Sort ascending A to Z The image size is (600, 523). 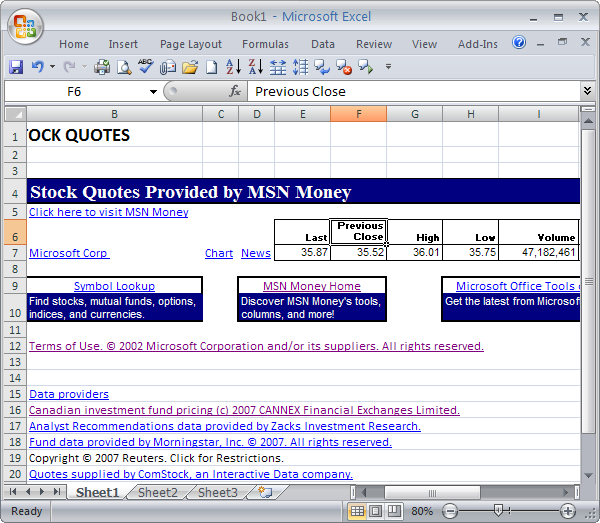233,67
